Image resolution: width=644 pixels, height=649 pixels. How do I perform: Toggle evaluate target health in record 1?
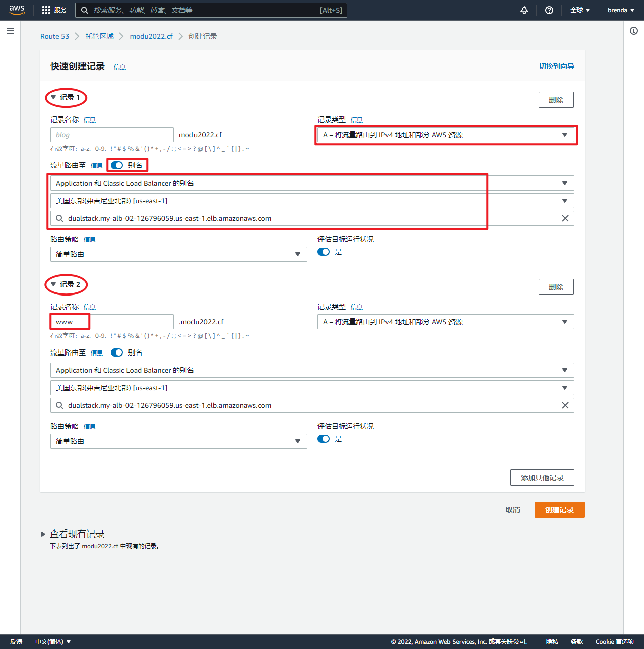click(x=324, y=252)
